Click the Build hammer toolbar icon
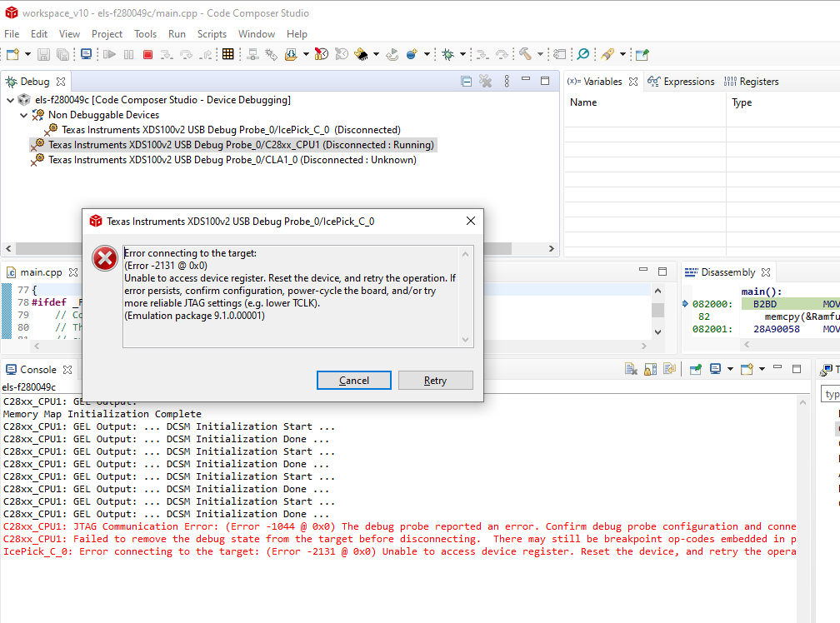 525,54
